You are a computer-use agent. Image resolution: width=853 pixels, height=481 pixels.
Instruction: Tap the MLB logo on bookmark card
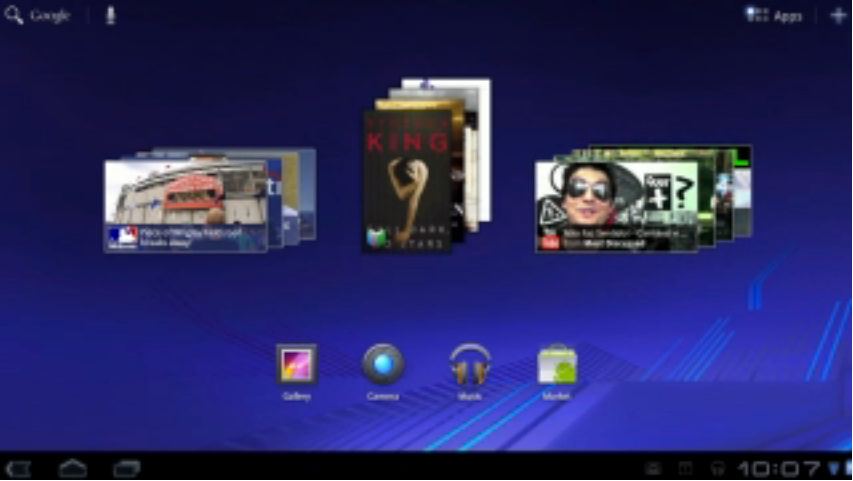(122, 238)
